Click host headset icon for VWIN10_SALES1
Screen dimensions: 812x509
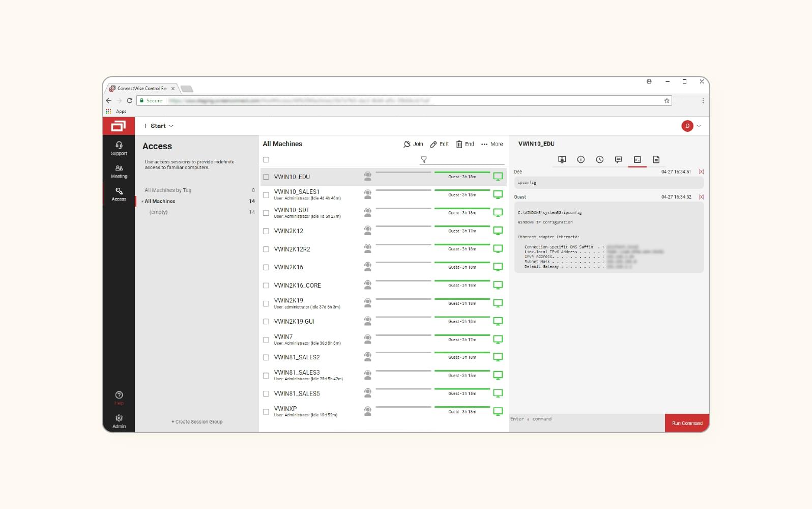click(367, 194)
